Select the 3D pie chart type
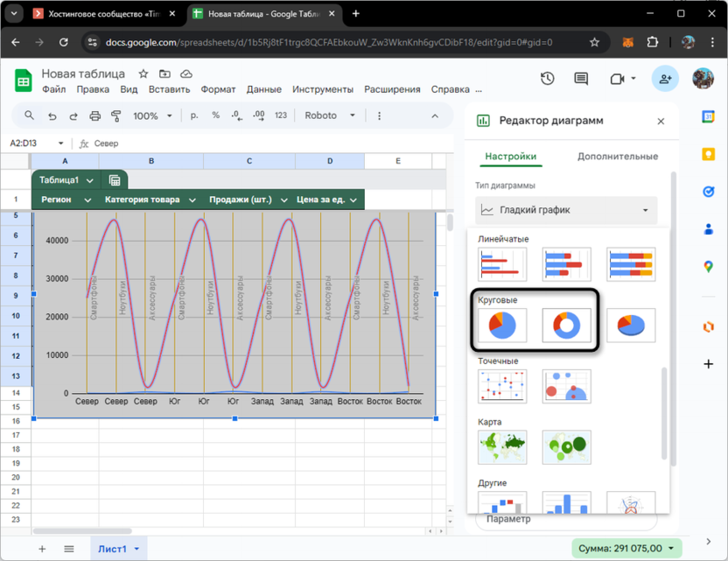728x561 pixels. pos(631,326)
